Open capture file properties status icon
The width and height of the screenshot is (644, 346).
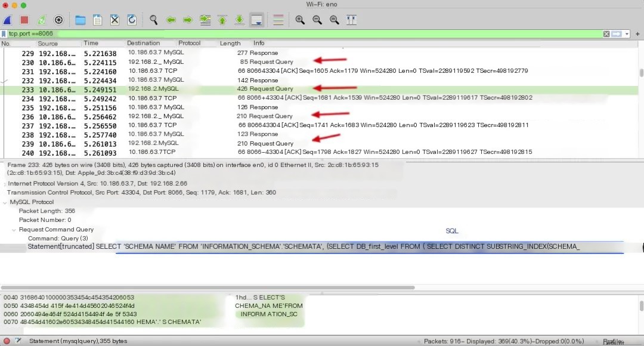coord(18,341)
